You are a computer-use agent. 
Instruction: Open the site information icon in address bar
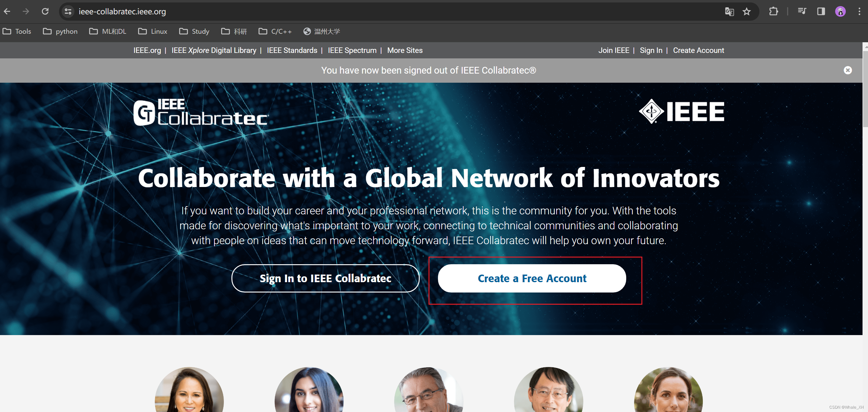pos(68,12)
